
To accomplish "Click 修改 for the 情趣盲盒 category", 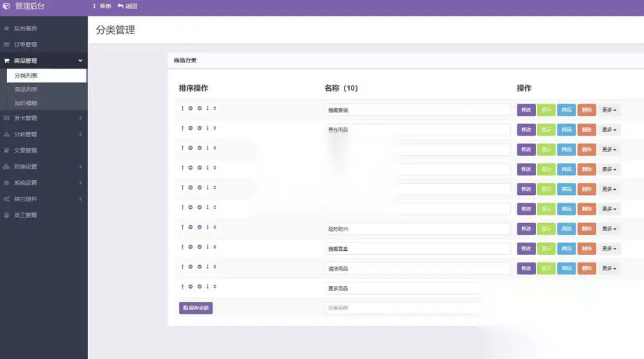I will pyautogui.click(x=526, y=248).
